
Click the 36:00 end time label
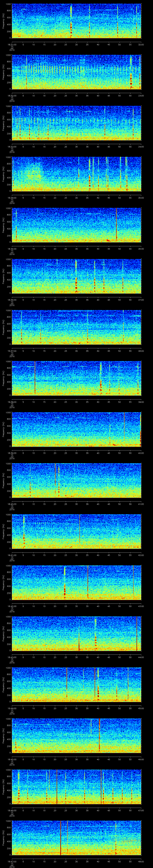click(x=141, y=249)
